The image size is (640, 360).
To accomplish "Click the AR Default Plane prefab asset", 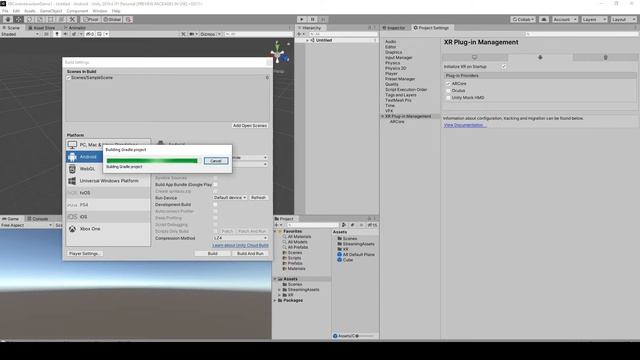I will coord(356,254).
